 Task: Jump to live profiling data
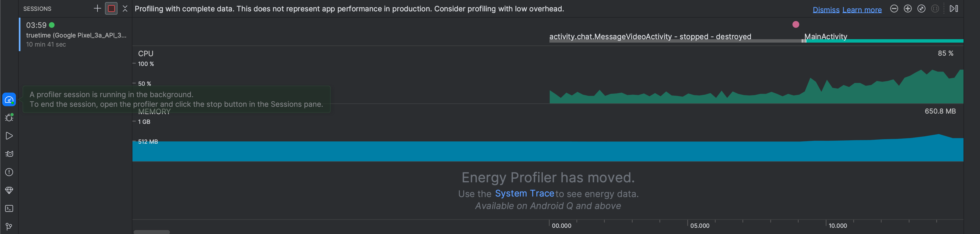coord(954,8)
